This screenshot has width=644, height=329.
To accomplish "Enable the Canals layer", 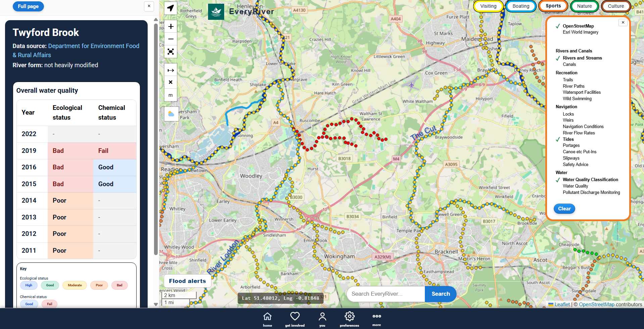I will [x=569, y=64].
